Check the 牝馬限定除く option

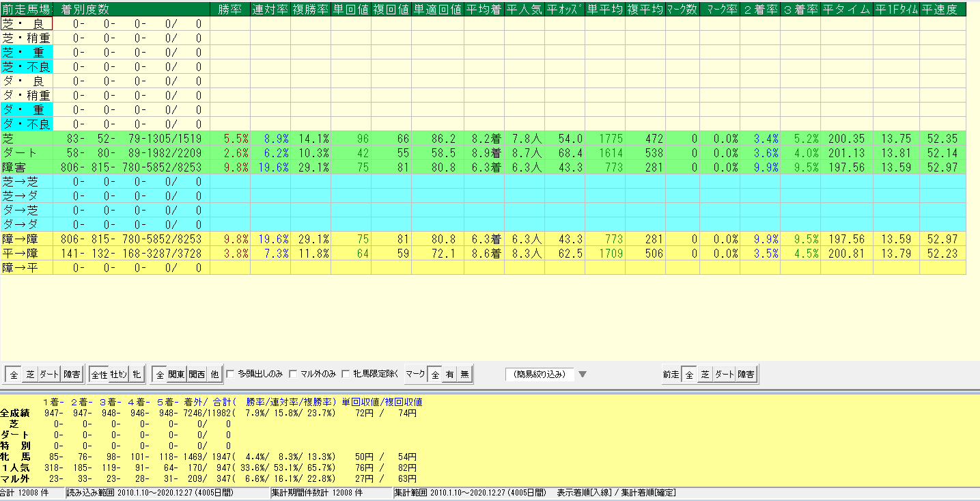click(x=346, y=374)
